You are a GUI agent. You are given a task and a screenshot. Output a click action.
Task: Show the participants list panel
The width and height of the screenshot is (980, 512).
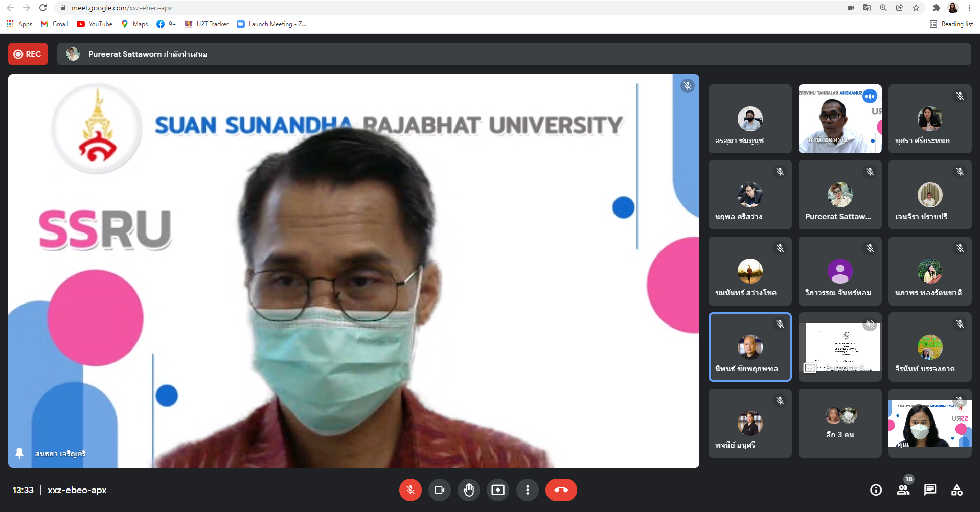[903, 490]
